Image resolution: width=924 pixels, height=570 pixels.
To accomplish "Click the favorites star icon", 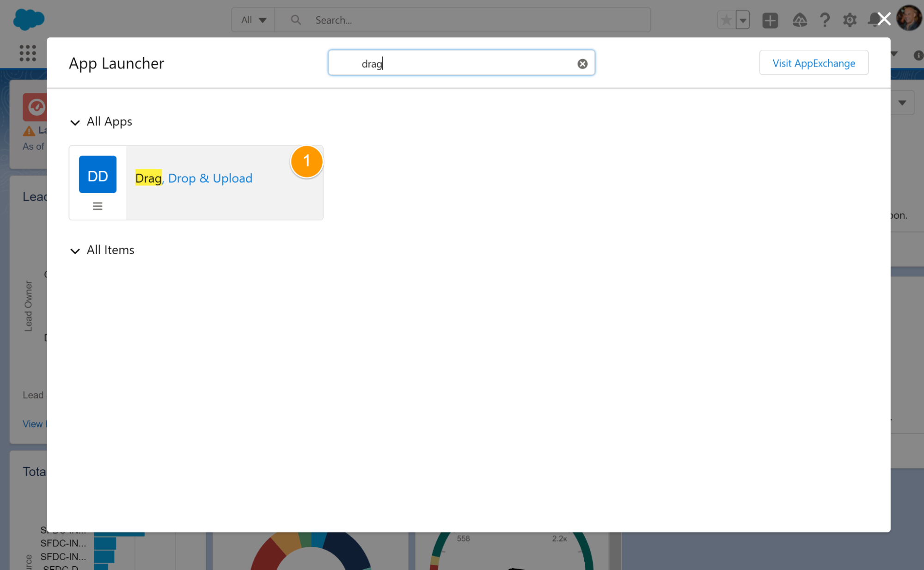I will click(727, 19).
